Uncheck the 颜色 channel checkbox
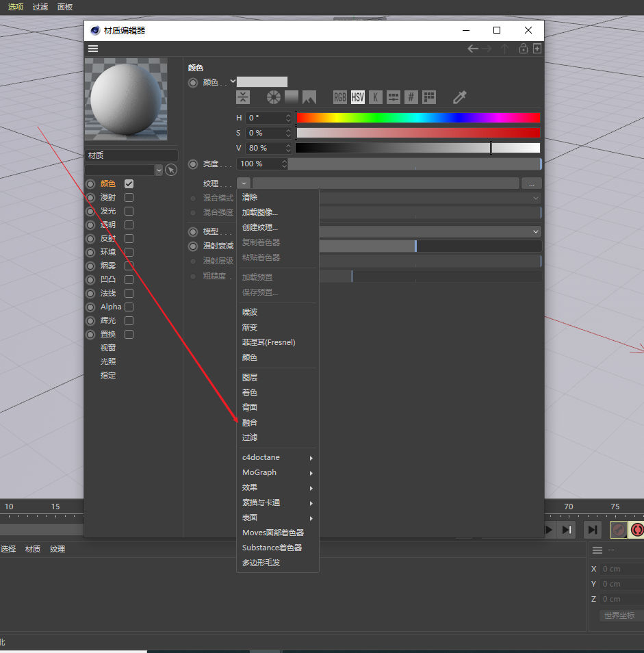Viewport: 644px width, 653px height. point(129,183)
